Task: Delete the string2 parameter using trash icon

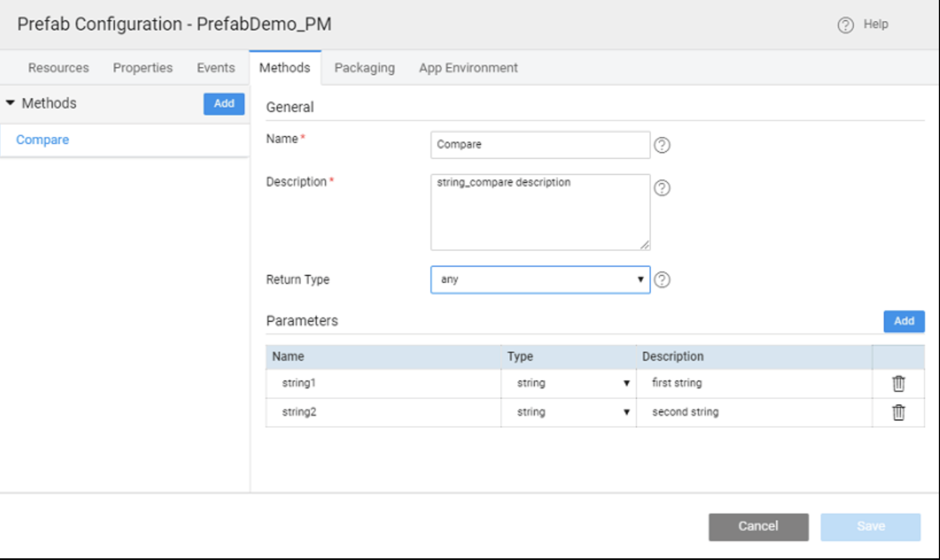Action: point(898,413)
